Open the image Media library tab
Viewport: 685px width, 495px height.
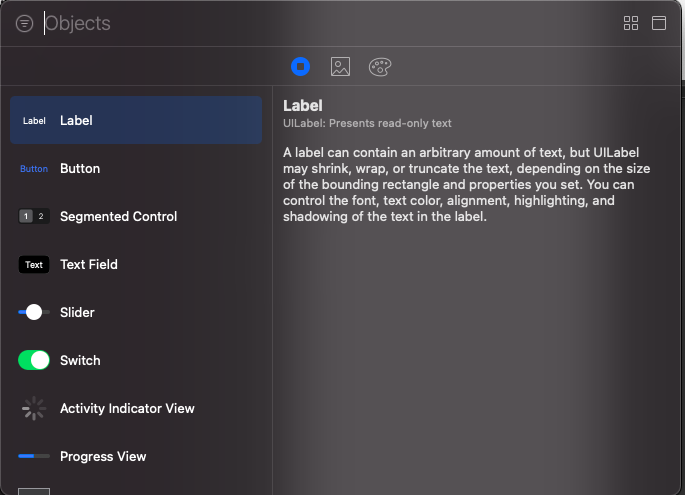click(x=340, y=67)
